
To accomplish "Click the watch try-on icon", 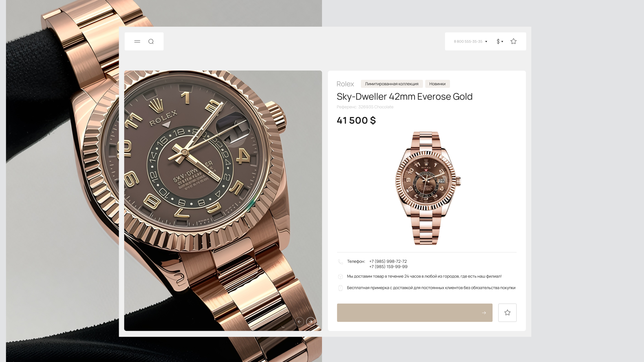I will [x=340, y=288].
